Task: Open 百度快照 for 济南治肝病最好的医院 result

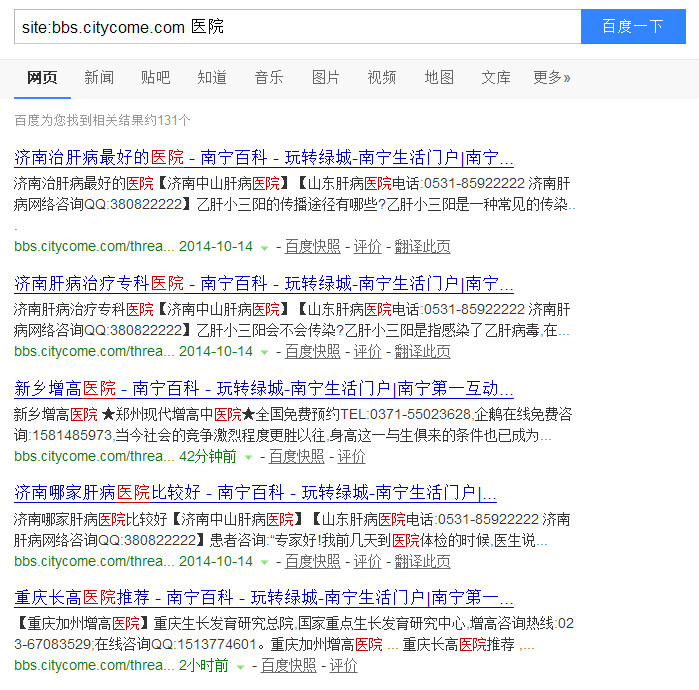Action: click(x=312, y=246)
